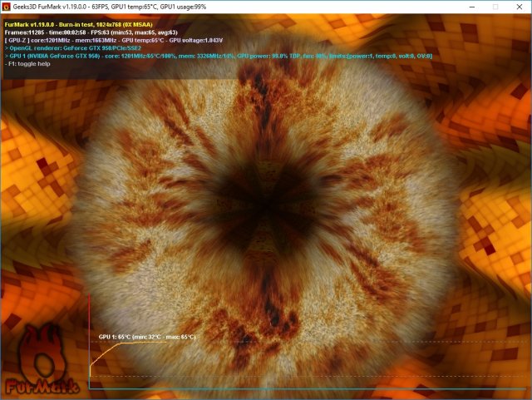Click the GPU 1 temperature label on graph

tap(146, 337)
